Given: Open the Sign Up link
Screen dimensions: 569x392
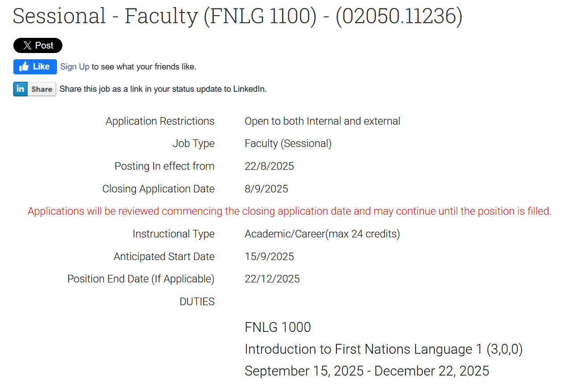Looking at the screenshot, I should click(x=75, y=67).
